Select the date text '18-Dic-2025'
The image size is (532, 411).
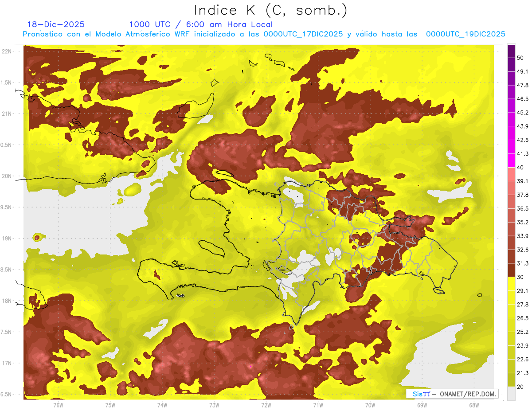56,24
